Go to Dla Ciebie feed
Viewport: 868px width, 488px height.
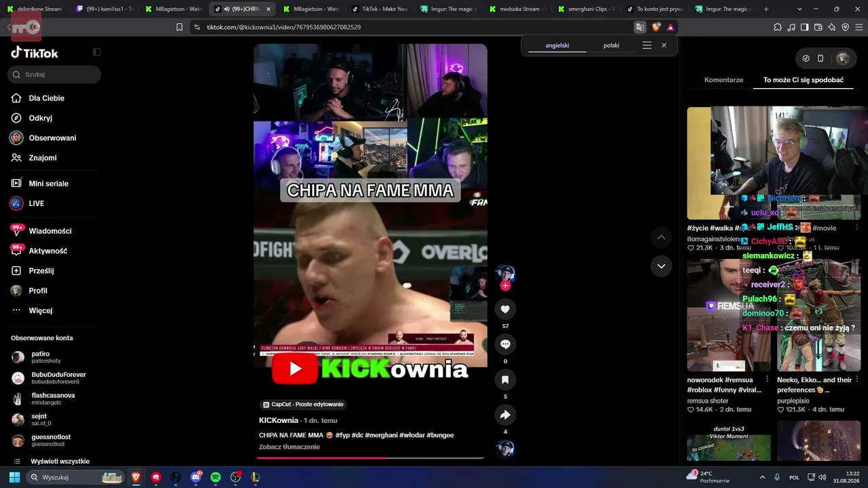[x=46, y=98]
